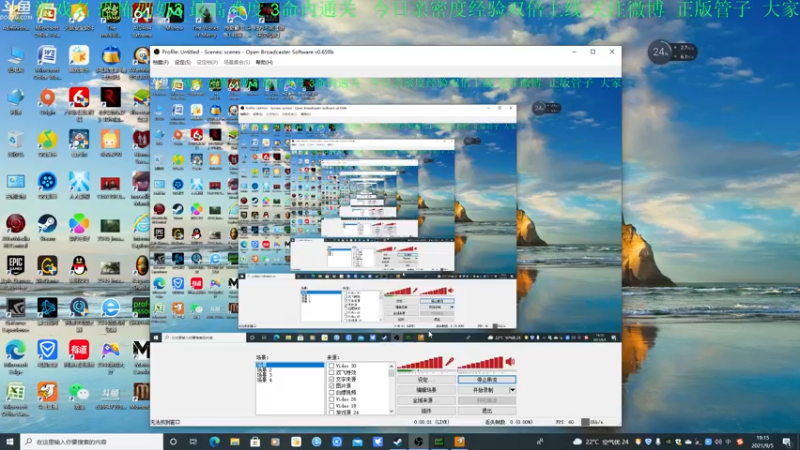Open File Explorer from the taskbar

[235, 441]
